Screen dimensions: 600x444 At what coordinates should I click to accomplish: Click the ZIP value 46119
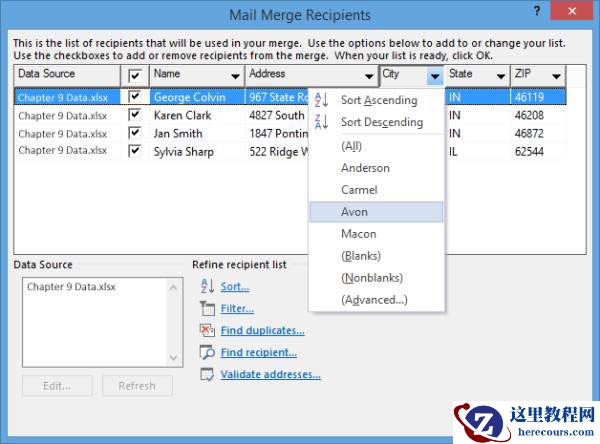tap(529, 97)
